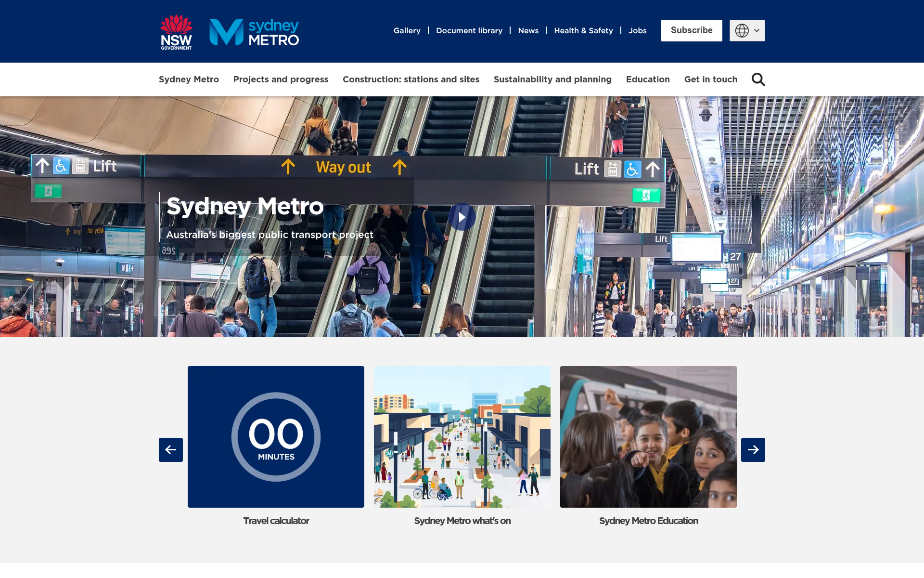
Task: Click the NSW Government logo
Action: click(176, 32)
